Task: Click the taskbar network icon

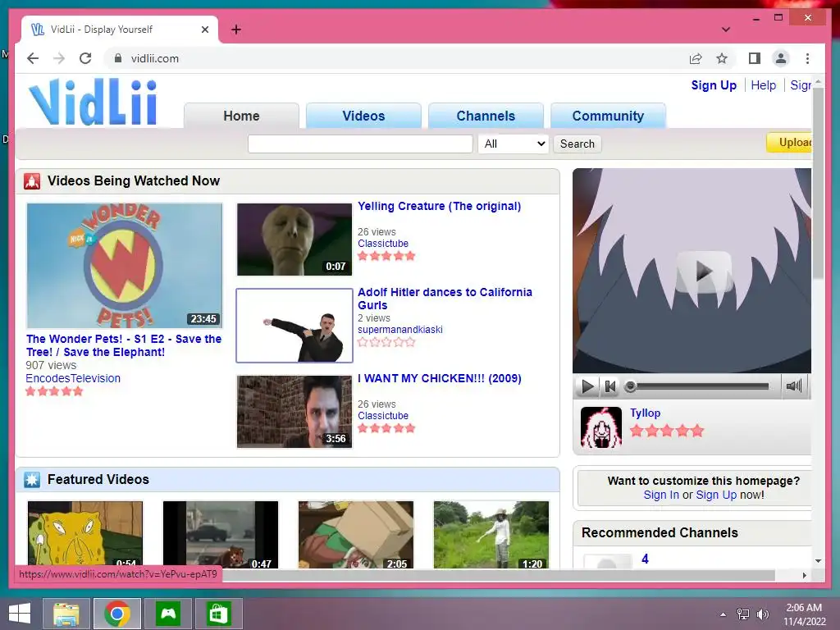Action: coord(743,614)
